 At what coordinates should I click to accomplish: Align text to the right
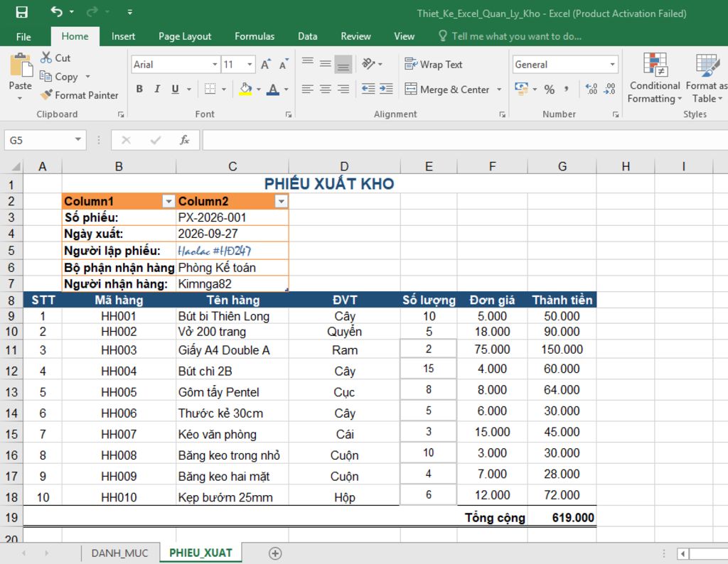343,89
